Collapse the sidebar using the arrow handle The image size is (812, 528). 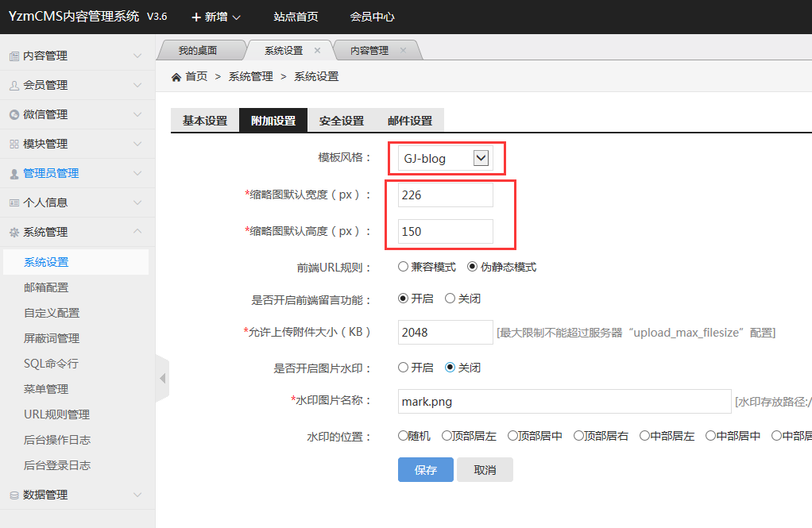point(162,379)
